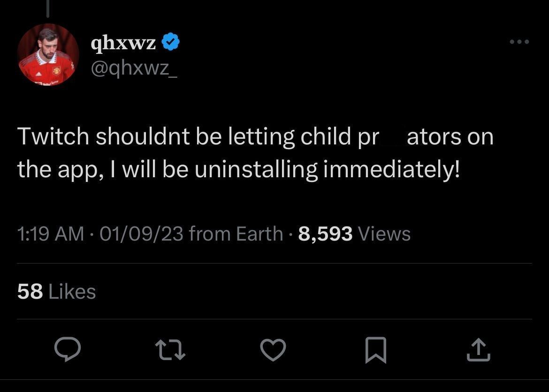Click the gray 'Views' label text
Image resolution: width=549 pixels, height=392 pixels.
click(x=384, y=234)
